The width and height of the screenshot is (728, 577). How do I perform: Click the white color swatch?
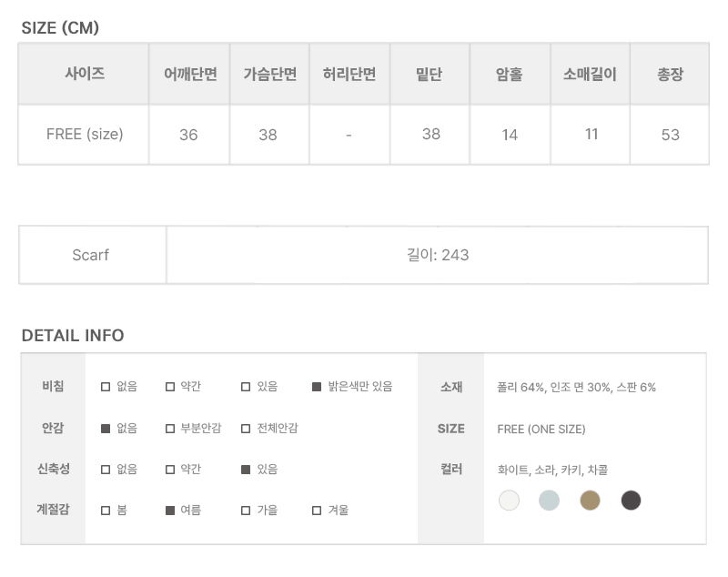click(x=510, y=500)
